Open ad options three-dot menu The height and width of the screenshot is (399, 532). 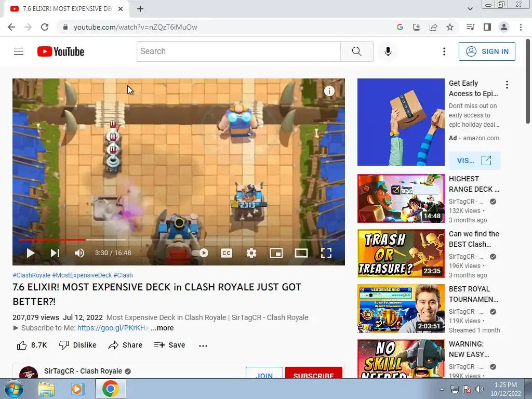point(507,85)
